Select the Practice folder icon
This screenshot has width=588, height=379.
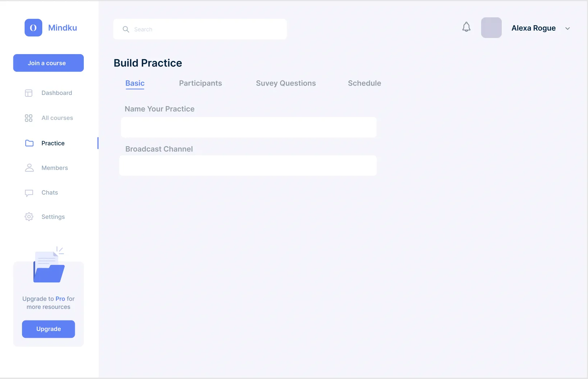[29, 143]
